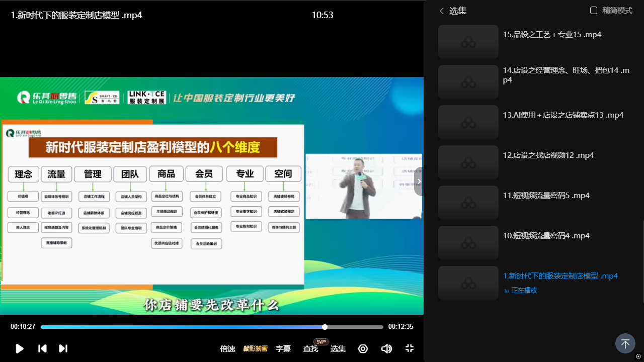Screen dimensions: 644x362
Task: Mute the video volume
Action: (x=386, y=348)
